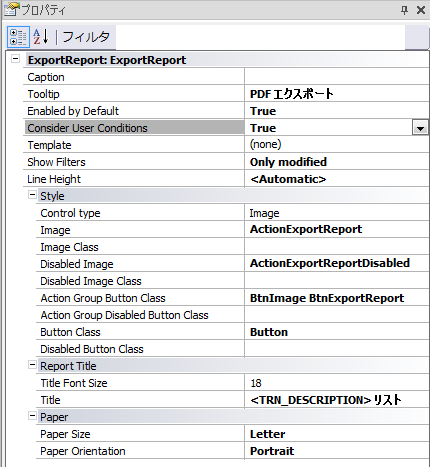430x467 pixels.
Task: Collapse the Report Title section
Action: [32, 365]
